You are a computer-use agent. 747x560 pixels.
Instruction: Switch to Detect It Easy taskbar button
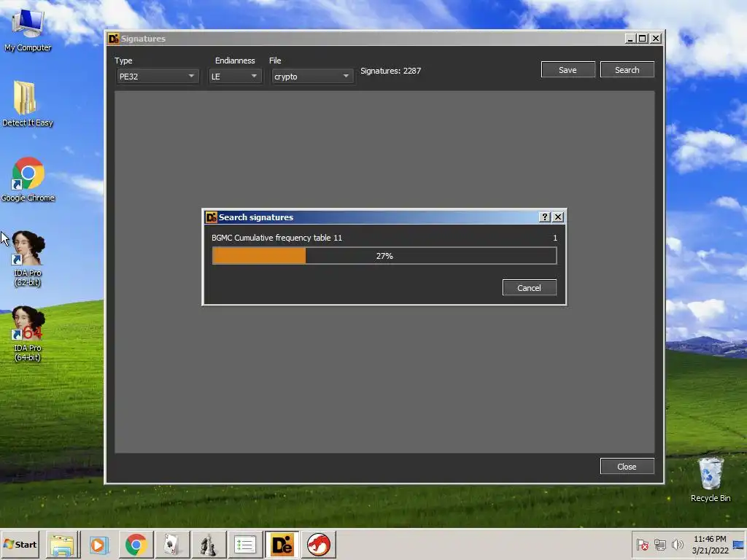coord(282,545)
